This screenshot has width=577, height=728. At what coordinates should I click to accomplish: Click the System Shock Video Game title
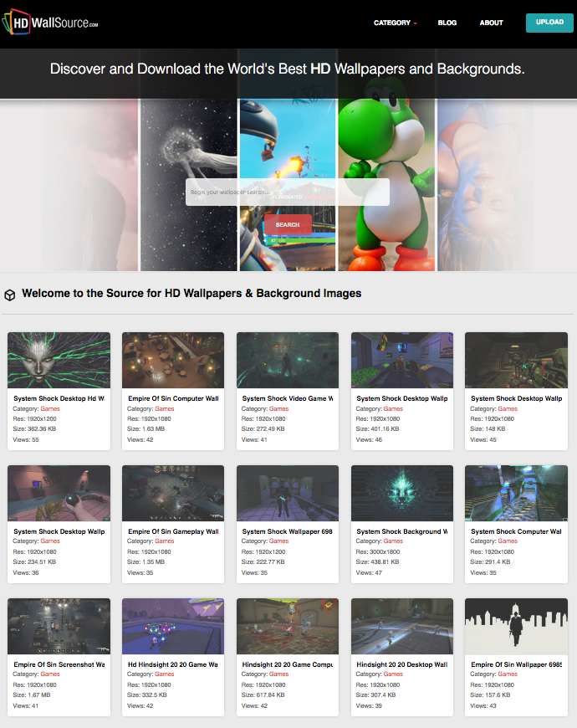288,398
